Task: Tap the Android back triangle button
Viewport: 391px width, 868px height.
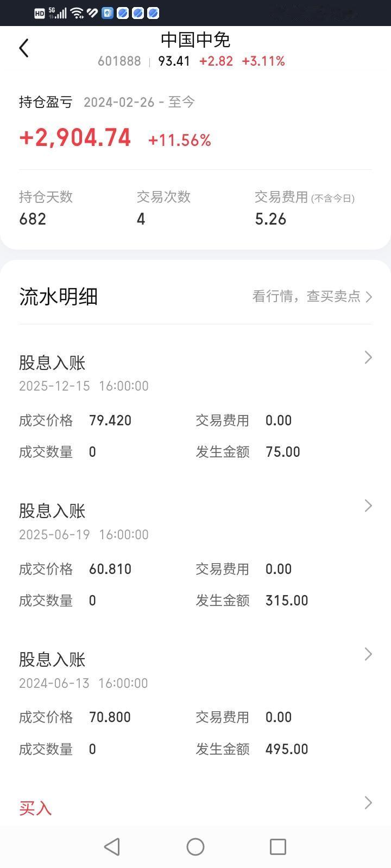Action: (x=112, y=846)
